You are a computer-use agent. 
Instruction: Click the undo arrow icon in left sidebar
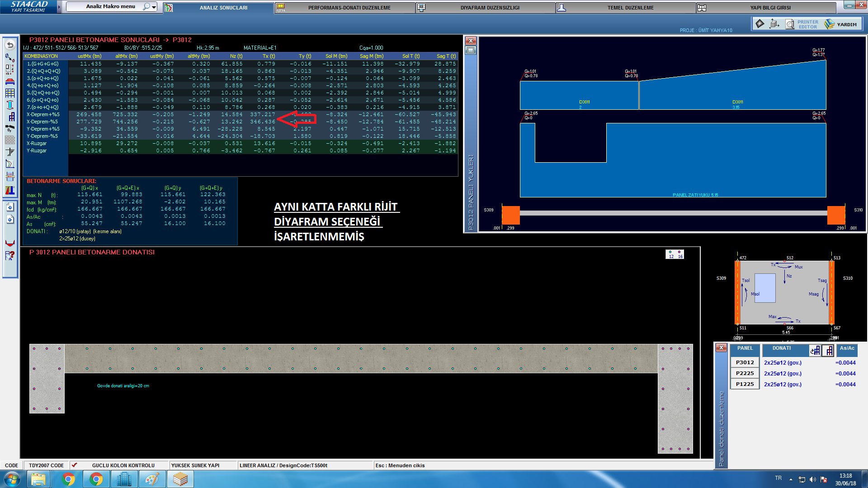(10, 45)
